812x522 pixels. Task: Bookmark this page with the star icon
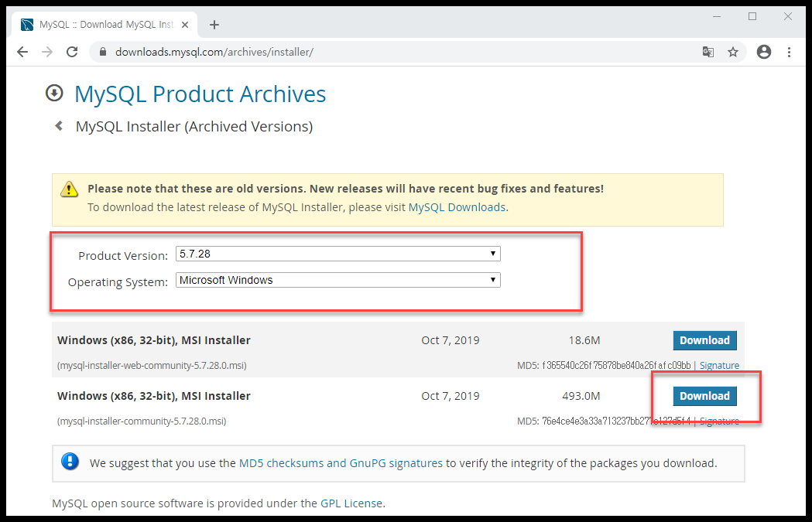[x=733, y=52]
